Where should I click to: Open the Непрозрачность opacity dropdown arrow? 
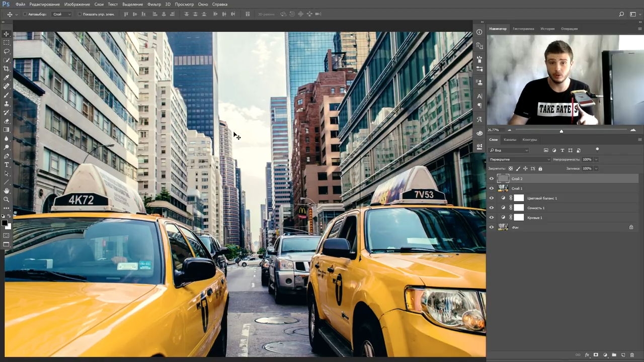point(596,159)
